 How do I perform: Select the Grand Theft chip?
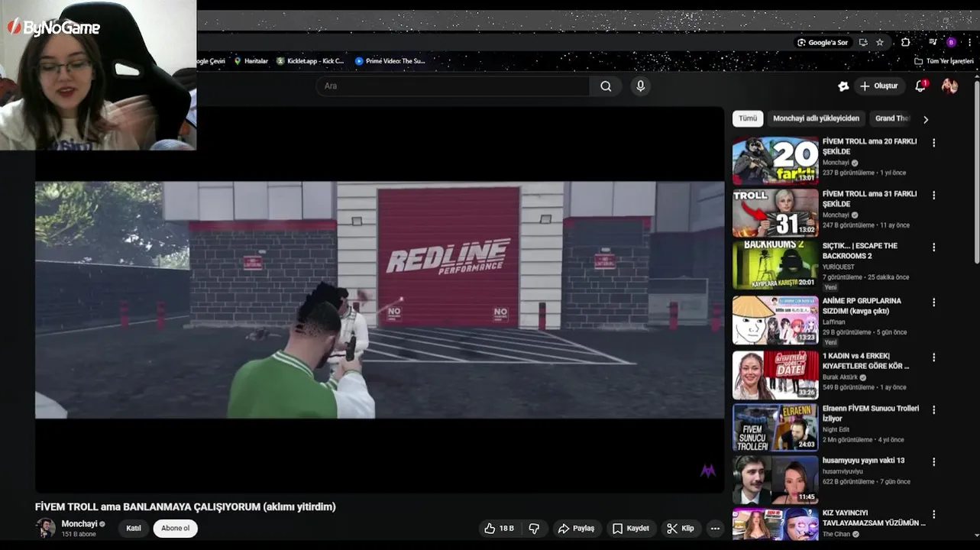coord(891,118)
